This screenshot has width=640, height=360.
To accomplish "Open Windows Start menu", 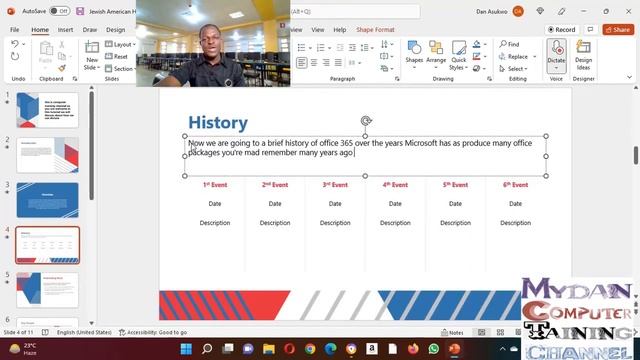I will point(186,349).
